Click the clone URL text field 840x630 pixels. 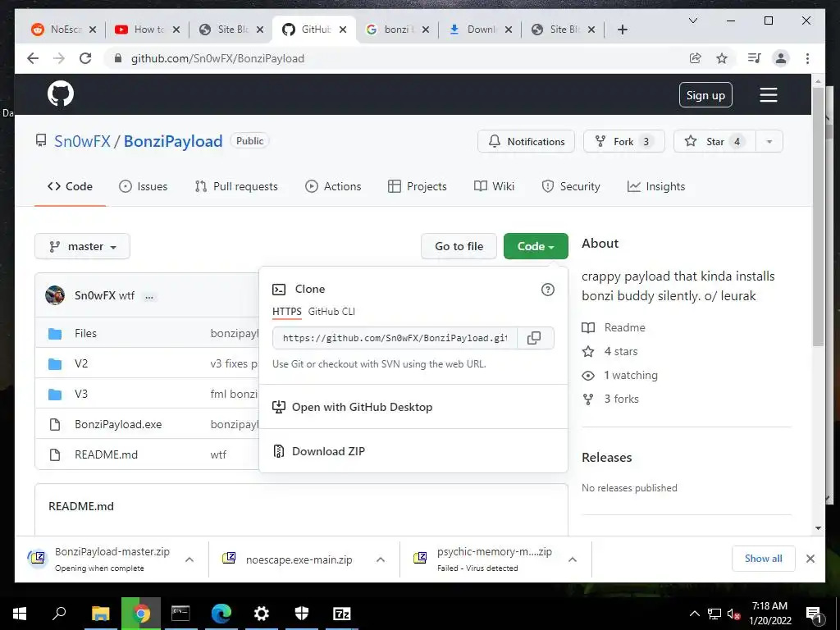point(395,338)
